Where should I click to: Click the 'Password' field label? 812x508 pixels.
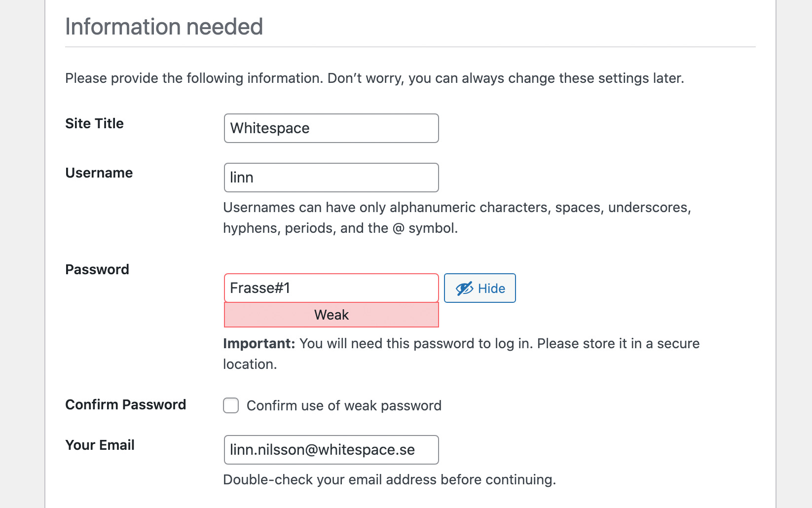click(x=97, y=269)
